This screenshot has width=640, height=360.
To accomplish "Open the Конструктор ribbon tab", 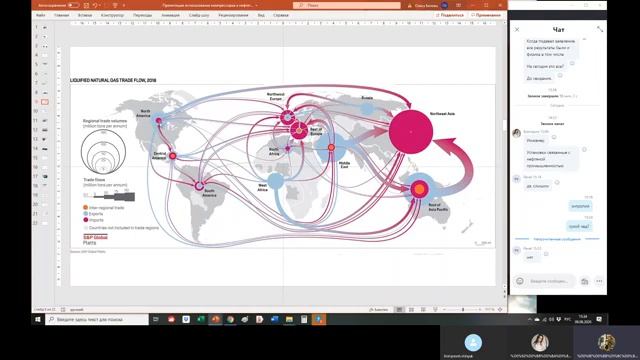I will tap(112, 15).
